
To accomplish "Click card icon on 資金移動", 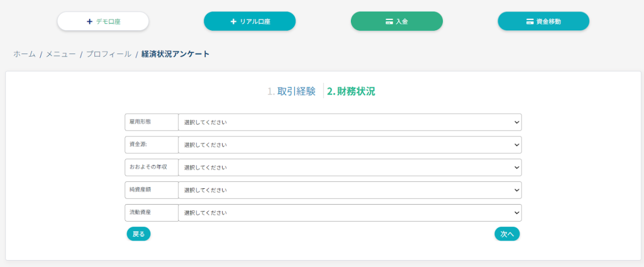I will point(530,22).
